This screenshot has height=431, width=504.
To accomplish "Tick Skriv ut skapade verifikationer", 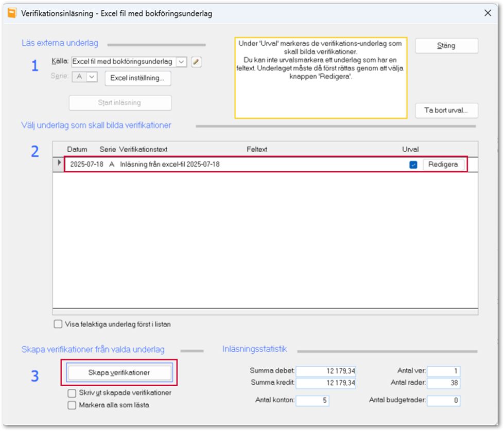I will [x=72, y=393].
